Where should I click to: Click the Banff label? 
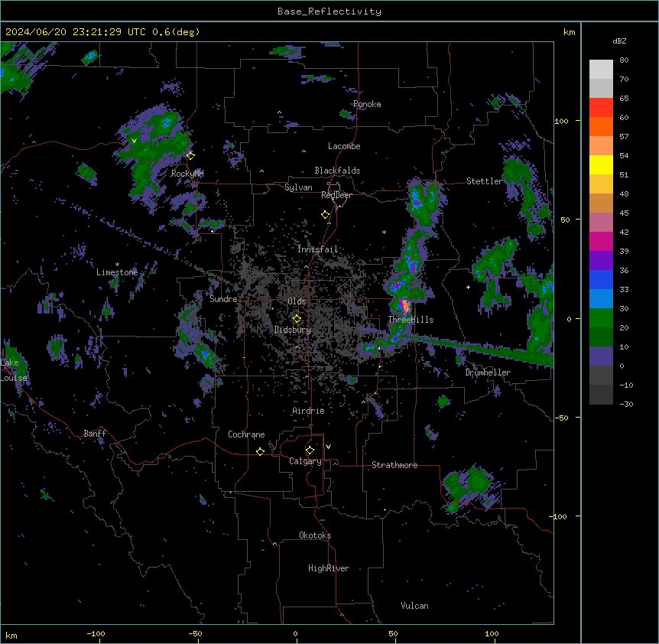(95, 434)
